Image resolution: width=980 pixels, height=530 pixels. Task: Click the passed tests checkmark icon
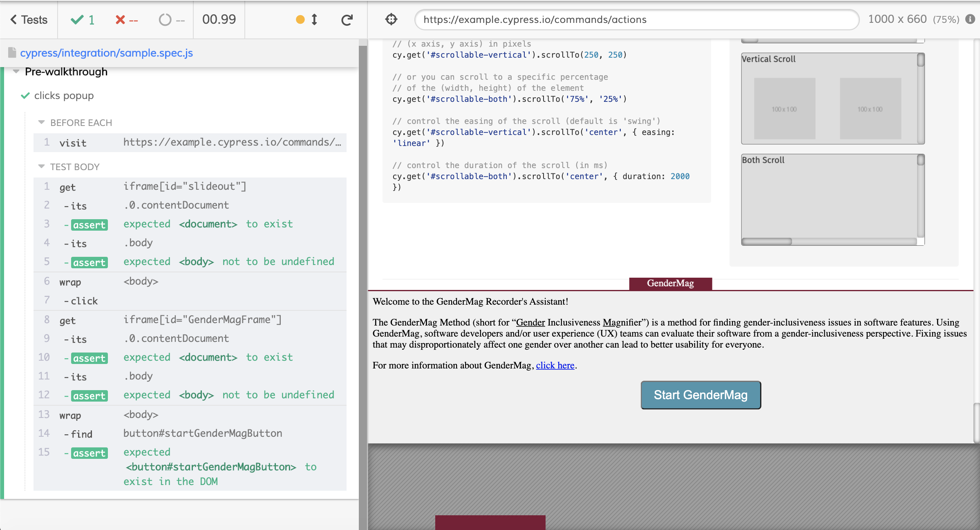pos(77,20)
